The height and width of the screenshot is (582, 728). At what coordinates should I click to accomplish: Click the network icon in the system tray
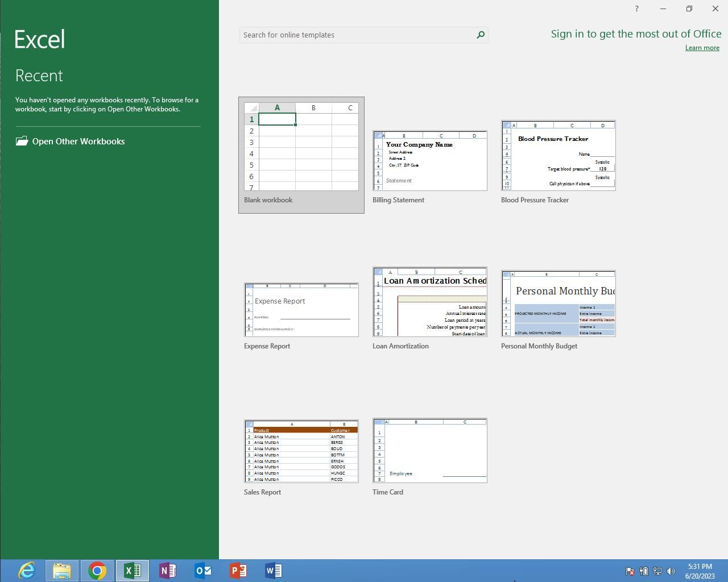tap(658, 571)
